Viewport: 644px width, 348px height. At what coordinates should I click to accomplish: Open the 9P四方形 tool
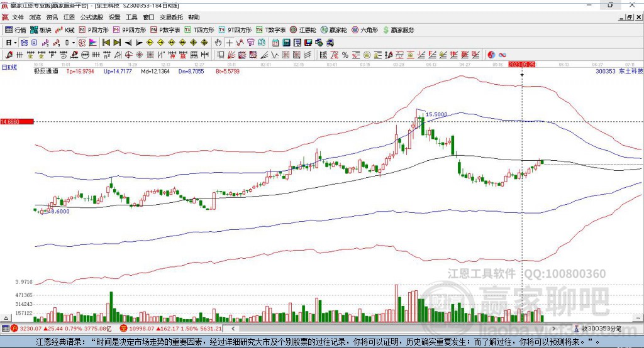click(x=130, y=30)
